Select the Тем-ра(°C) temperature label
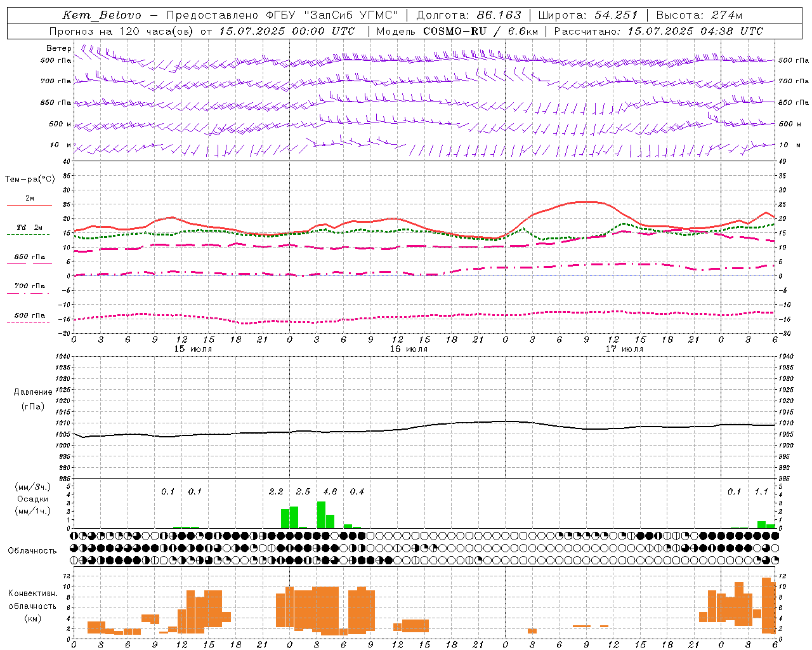The image size is (812, 650). coord(30,180)
